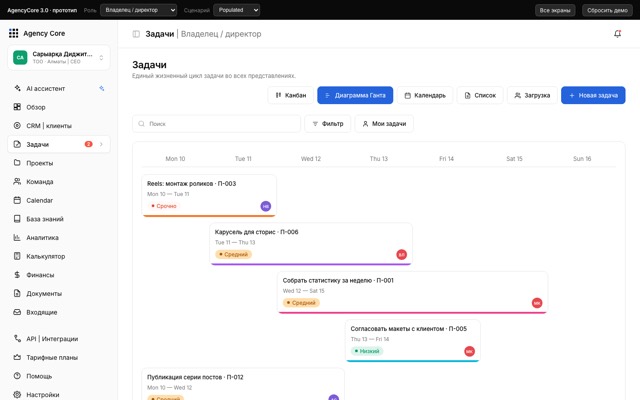Switch to Загрузка view
This screenshot has height=400, width=640.
click(532, 95)
